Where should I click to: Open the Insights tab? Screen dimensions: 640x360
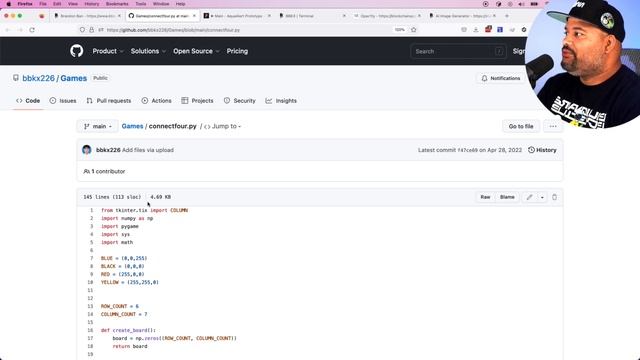pos(281,100)
